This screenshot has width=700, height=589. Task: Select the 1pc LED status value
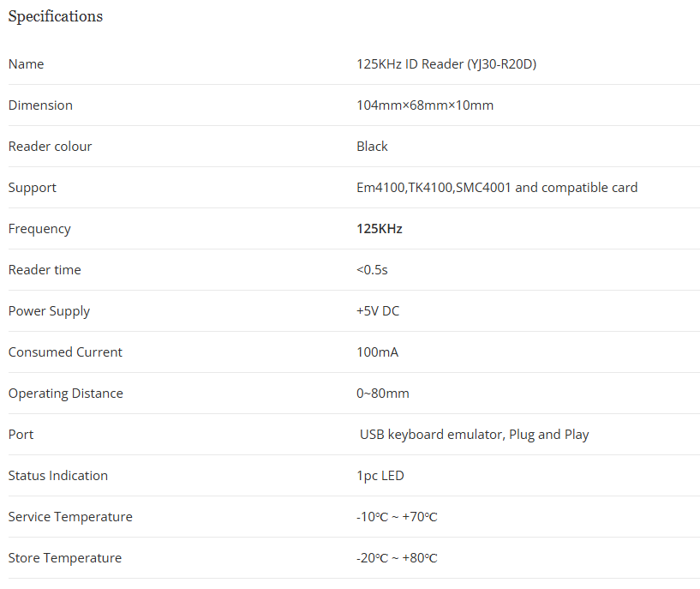pyautogui.click(x=380, y=476)
